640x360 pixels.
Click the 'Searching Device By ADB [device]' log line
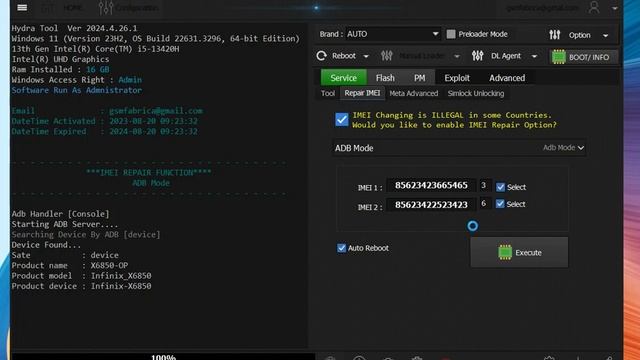click(x=86, y=235)
